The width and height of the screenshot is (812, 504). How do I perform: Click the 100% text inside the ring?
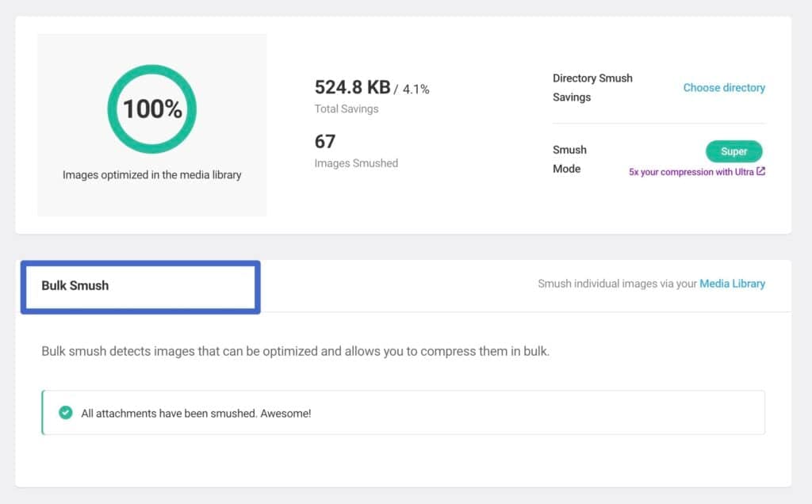(x=152, y=109)
